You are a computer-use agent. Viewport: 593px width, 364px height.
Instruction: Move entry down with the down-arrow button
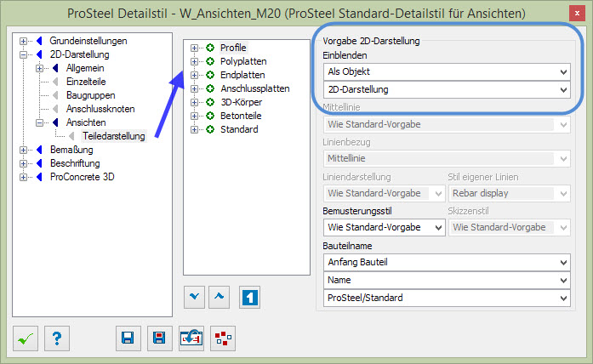[x=194, y=297]
